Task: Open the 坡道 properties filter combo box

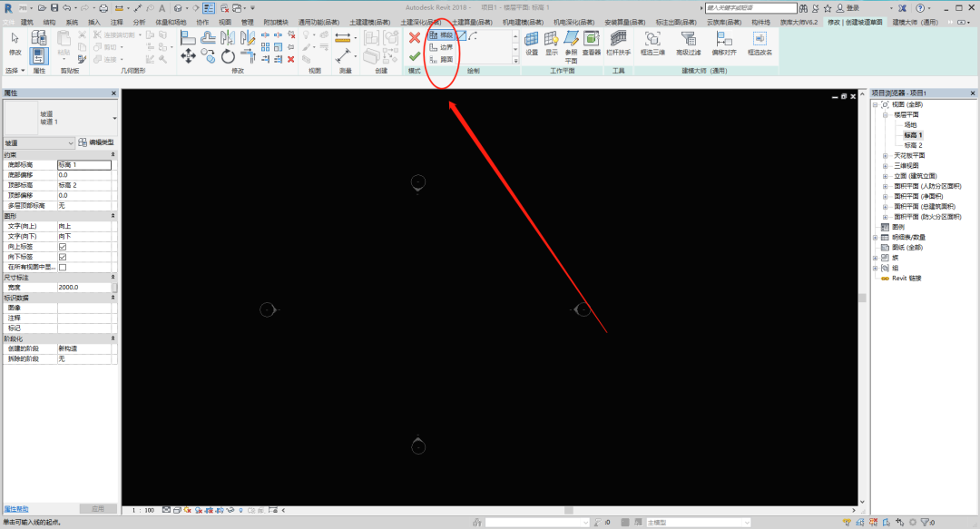Action: coord(39,143)
